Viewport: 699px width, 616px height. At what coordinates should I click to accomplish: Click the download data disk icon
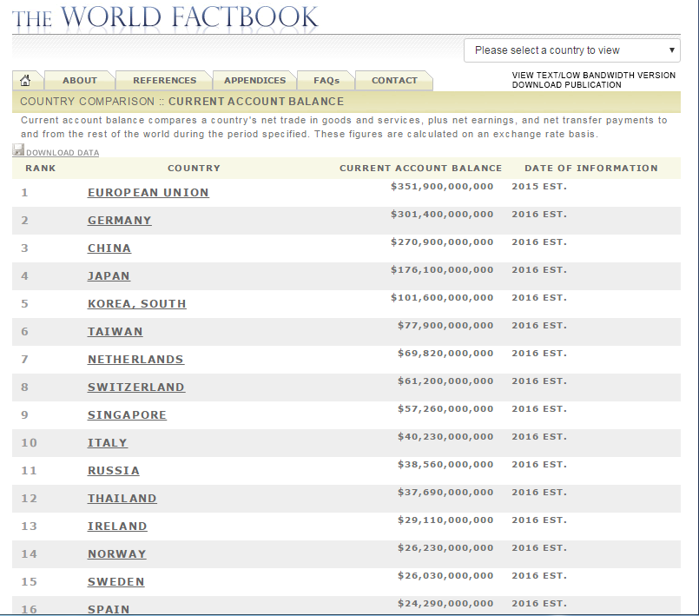tap(18, 151)
